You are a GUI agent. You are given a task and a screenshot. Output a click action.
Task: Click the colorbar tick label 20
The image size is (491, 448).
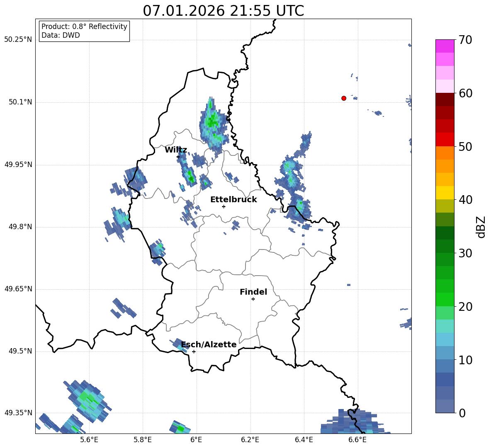click(465, 307)
